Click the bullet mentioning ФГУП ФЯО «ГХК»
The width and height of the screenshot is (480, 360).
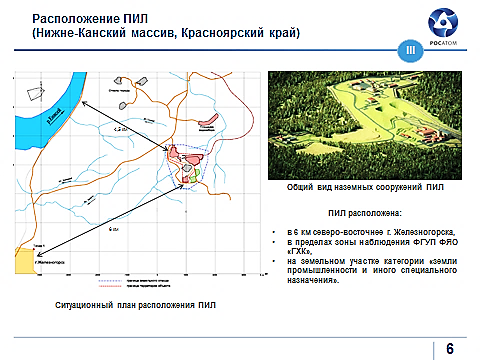[x=372, y=246]
